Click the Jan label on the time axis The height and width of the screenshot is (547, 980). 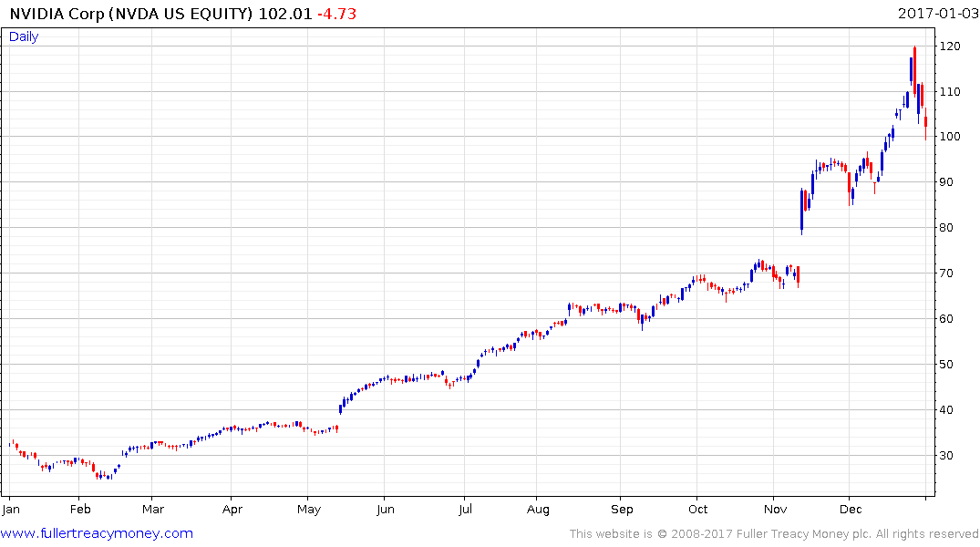click(x=11, y=510)
